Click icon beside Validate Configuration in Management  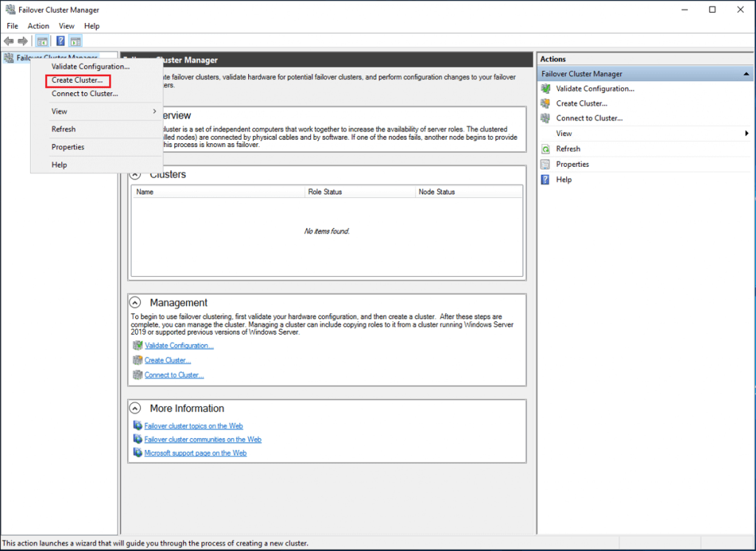[x=137, y=346]
